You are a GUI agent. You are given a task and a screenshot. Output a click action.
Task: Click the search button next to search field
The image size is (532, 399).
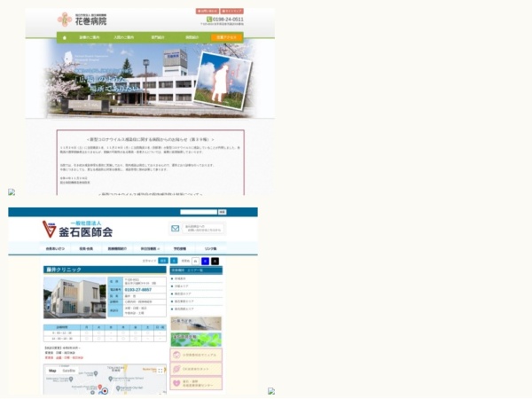pos(223,212)
